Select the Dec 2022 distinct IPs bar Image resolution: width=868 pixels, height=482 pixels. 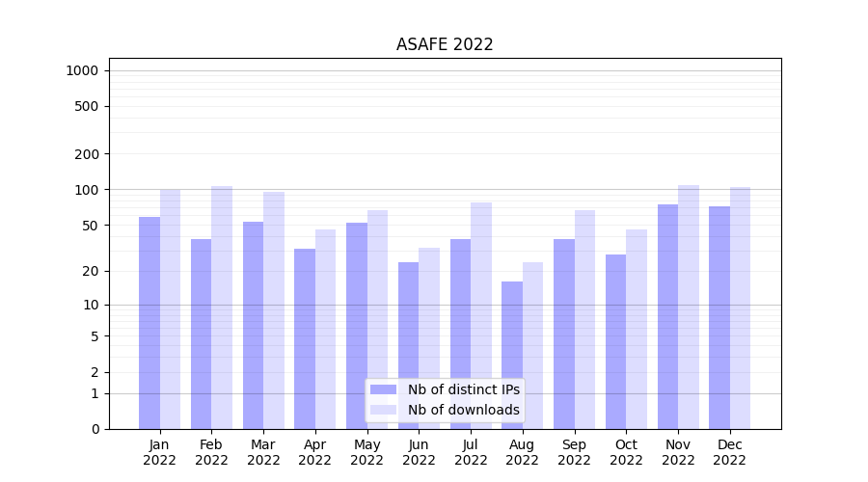click(x=719, y=317)
